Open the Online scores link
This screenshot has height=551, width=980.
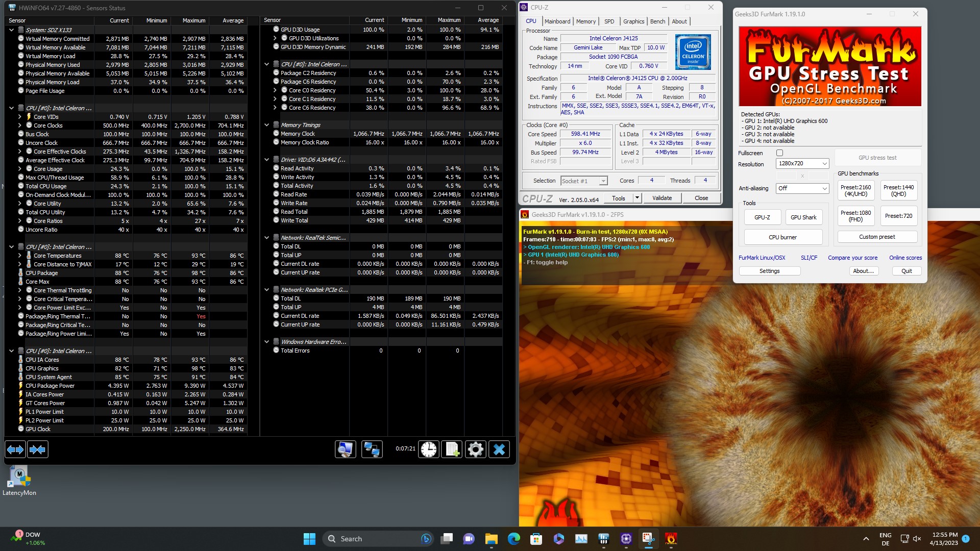[x=905, y=258]
